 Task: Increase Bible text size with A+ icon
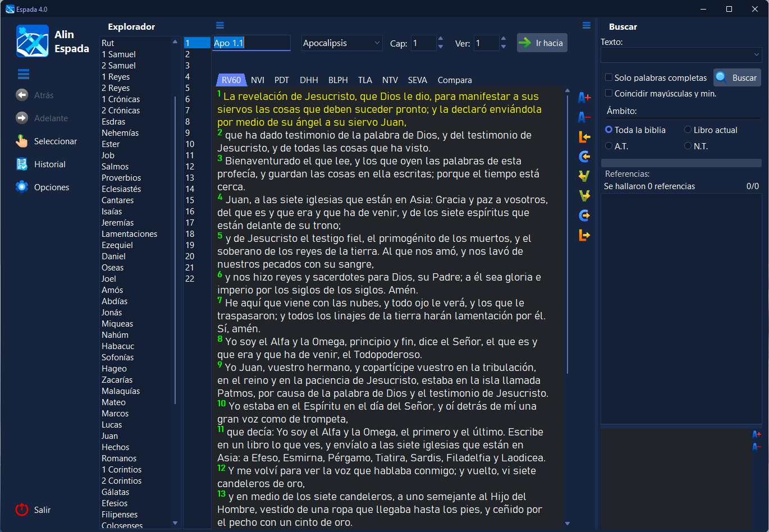(x=584, y=98)
